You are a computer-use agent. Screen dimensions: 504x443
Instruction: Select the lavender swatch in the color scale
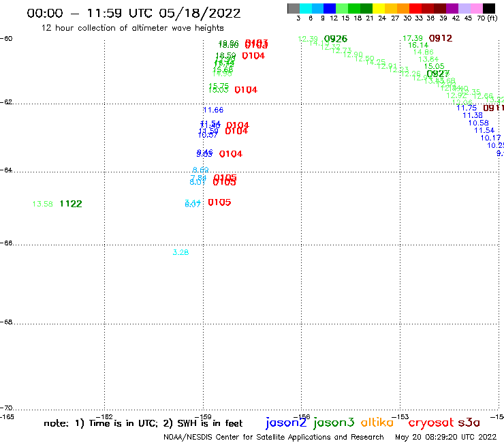pos(464,9)
